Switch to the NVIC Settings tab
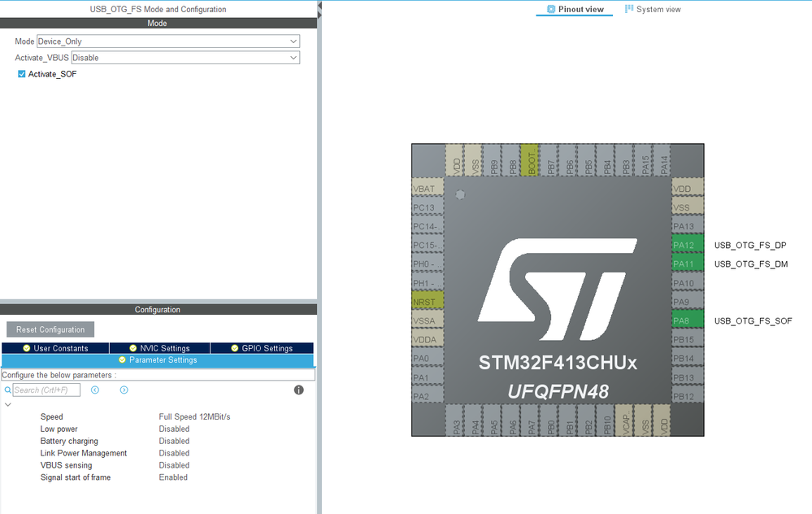 click(x=159, y=348)
